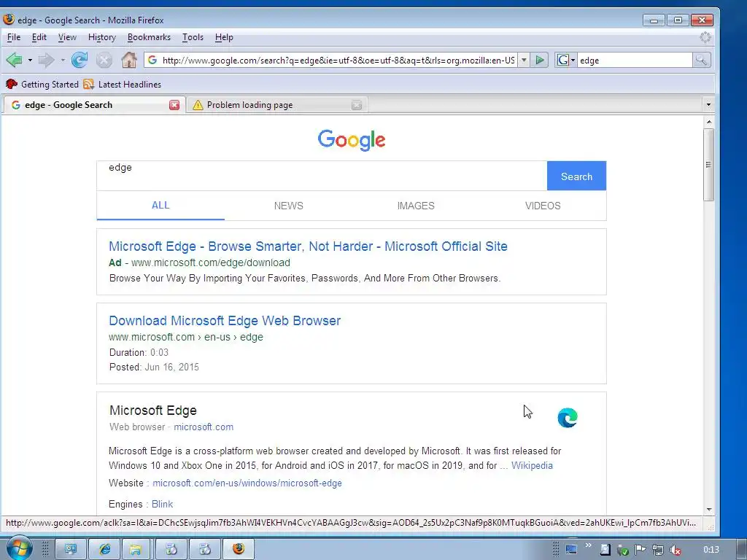747x560 pixels.
Task: Click the green Go arrow beside address bar
Action: click(540, 60)
